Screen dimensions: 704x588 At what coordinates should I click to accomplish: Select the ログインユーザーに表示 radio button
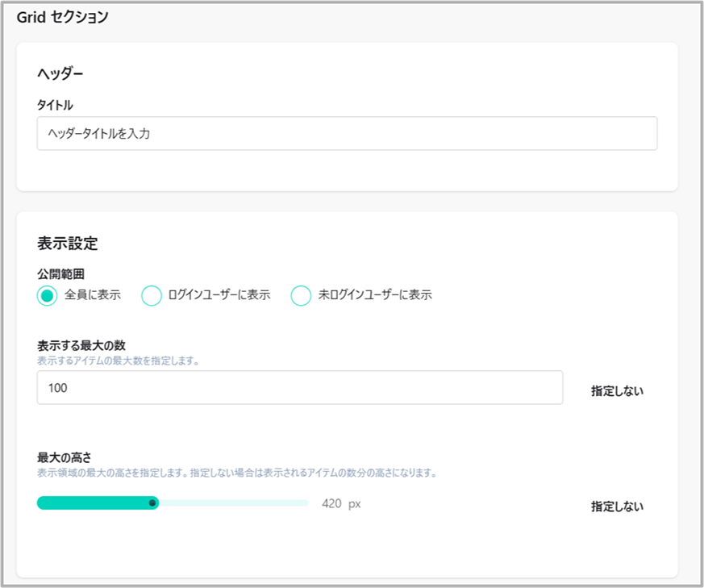152,295
